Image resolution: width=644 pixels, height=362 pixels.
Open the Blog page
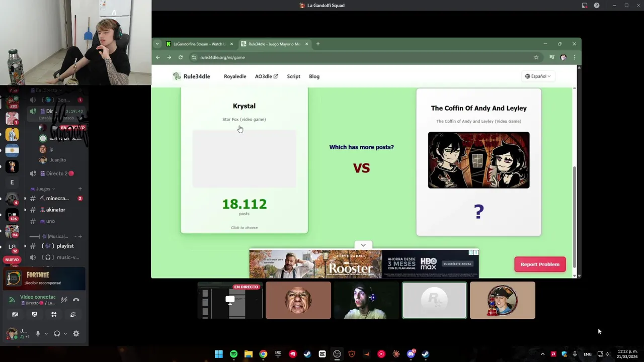pyautogui.click(x=314, y=76)
